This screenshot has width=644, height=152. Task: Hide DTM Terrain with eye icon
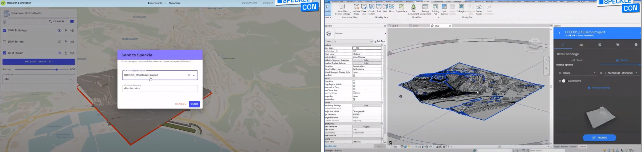pyautogui.click(x=59, y=53)
